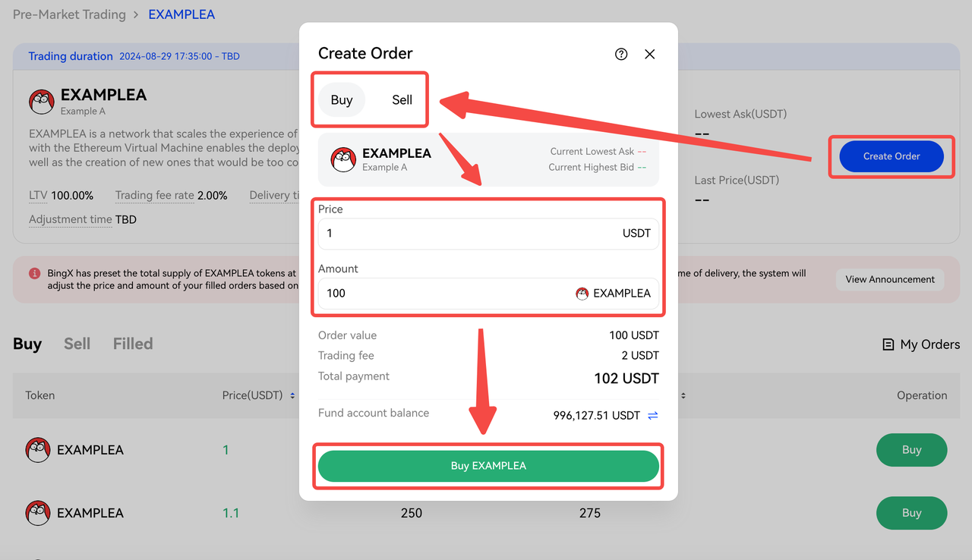The width and height of the screenshot is (972, 560).
Task: Click the token icon in Amount field
Action: [x=582, y=294]
